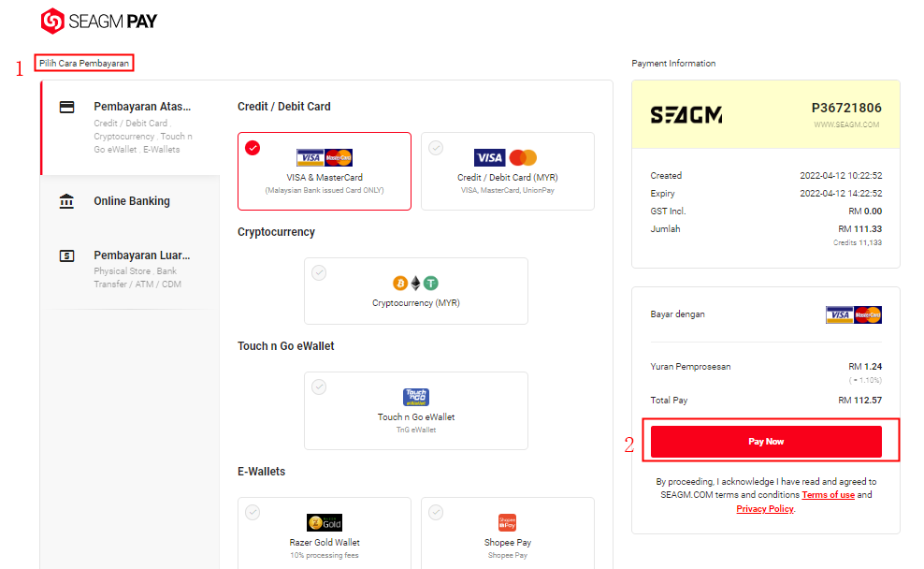Viewport: 924px width, 569px height.
Task: Click the Pilih Cara Pembayaran heading
Action: [x=83, y=63]
